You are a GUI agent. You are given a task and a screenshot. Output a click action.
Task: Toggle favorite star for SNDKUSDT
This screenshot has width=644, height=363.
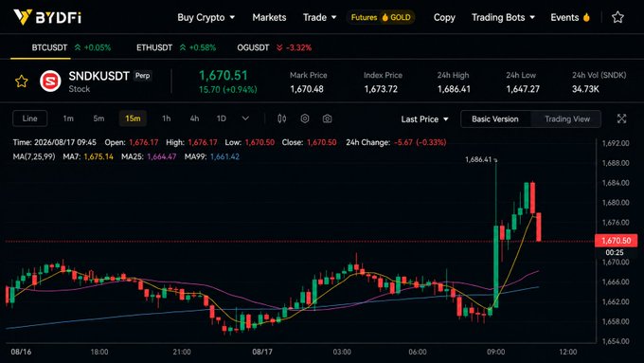22,82
